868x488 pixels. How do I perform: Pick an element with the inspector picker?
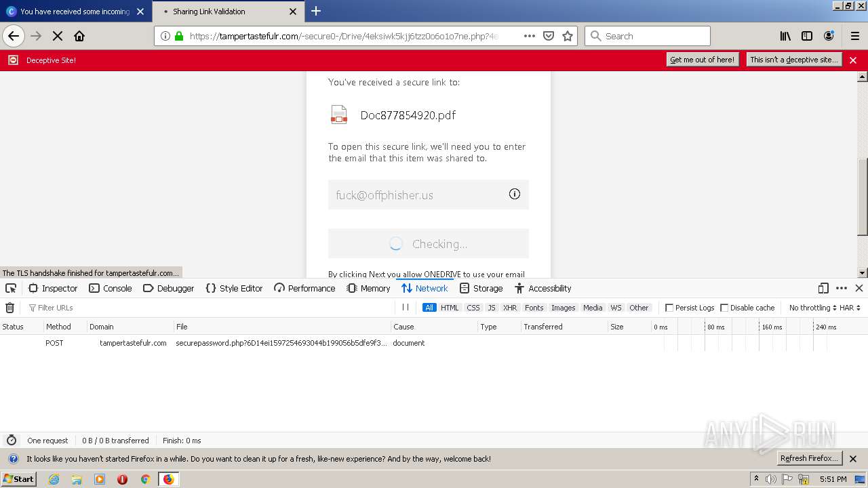click(x=11, y=288)
